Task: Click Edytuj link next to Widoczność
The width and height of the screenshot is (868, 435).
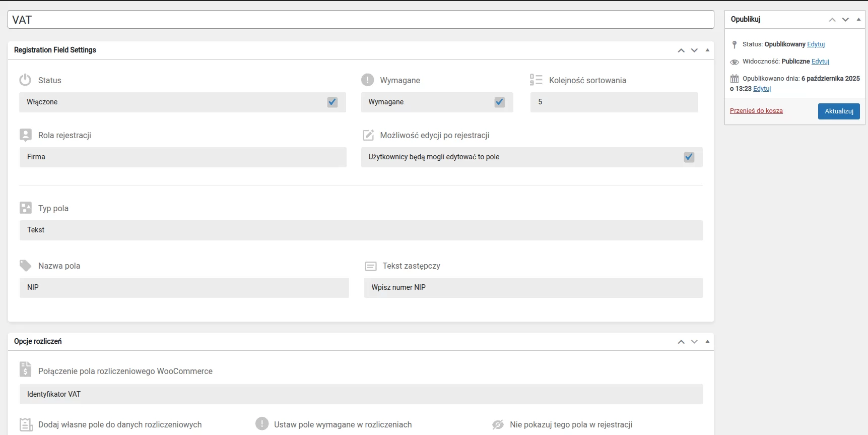Action: (x=820, y=61)
